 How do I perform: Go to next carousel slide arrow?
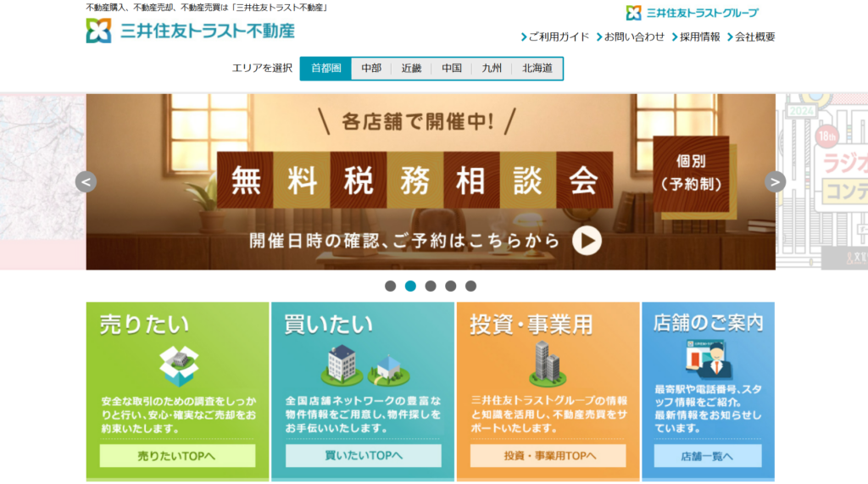point(775,181)
